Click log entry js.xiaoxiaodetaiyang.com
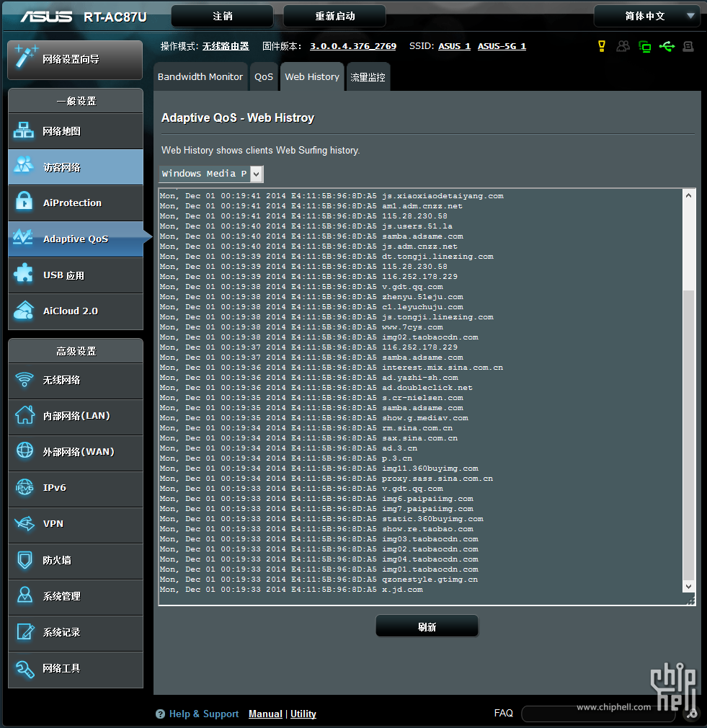The width and height of the screenshot is (707, 728). (x=443, y=196)
